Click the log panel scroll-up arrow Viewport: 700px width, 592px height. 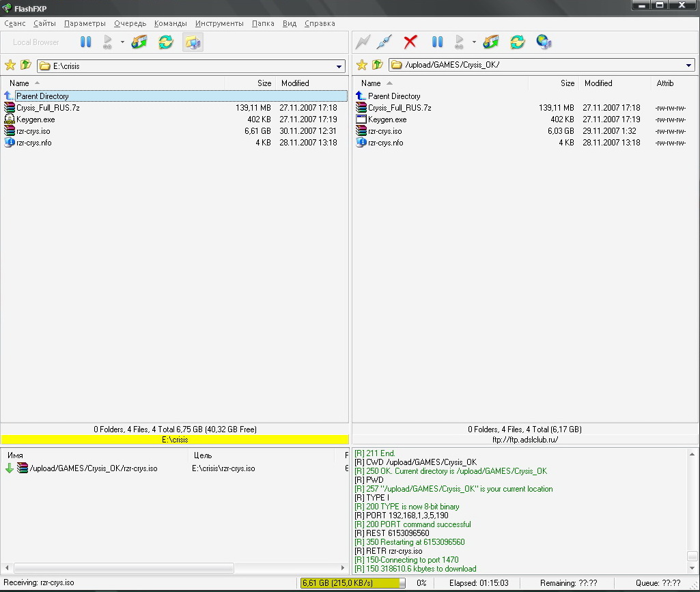click(692, 454)
